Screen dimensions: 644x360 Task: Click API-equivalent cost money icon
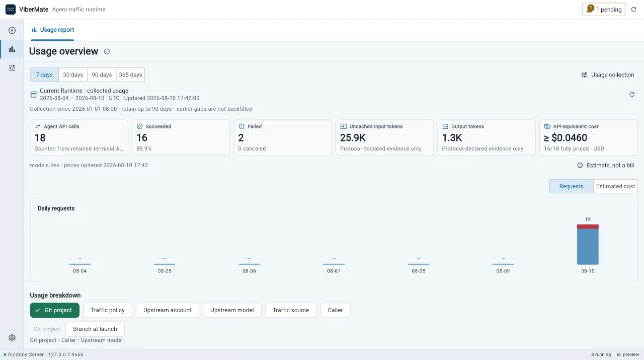pos(547,126)
